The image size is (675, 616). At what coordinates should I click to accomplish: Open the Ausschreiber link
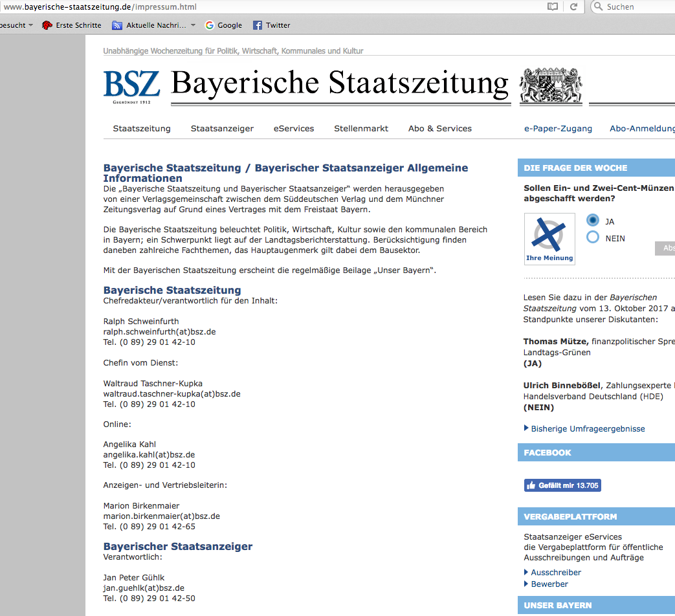coord(556,573)
